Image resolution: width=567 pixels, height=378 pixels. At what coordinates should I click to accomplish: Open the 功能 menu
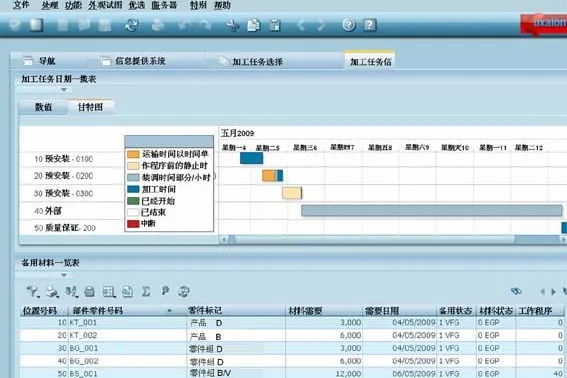point(73,5)
